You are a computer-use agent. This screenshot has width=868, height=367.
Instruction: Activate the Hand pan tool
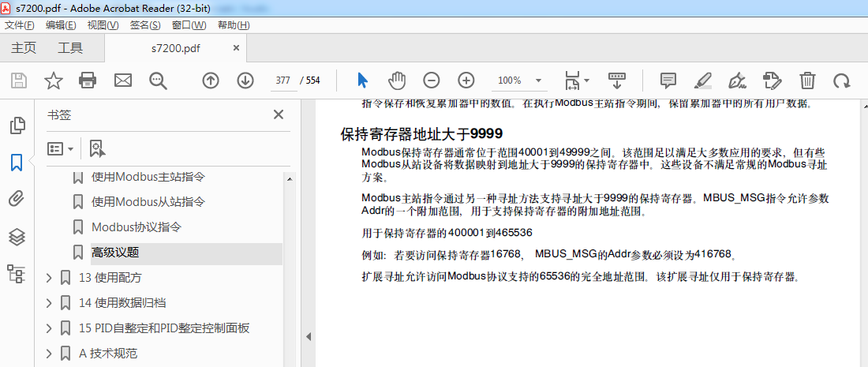pyautogui.click(x=397, y=81)
